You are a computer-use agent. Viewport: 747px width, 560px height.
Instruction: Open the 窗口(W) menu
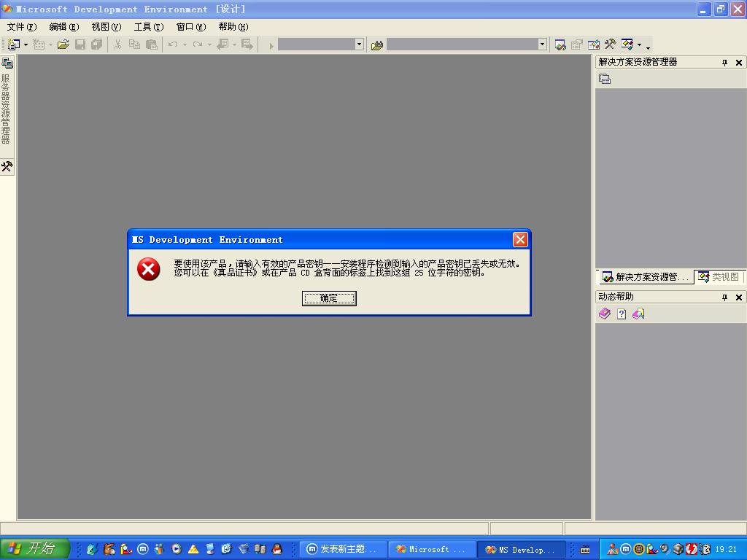click(x=191, y=27)
